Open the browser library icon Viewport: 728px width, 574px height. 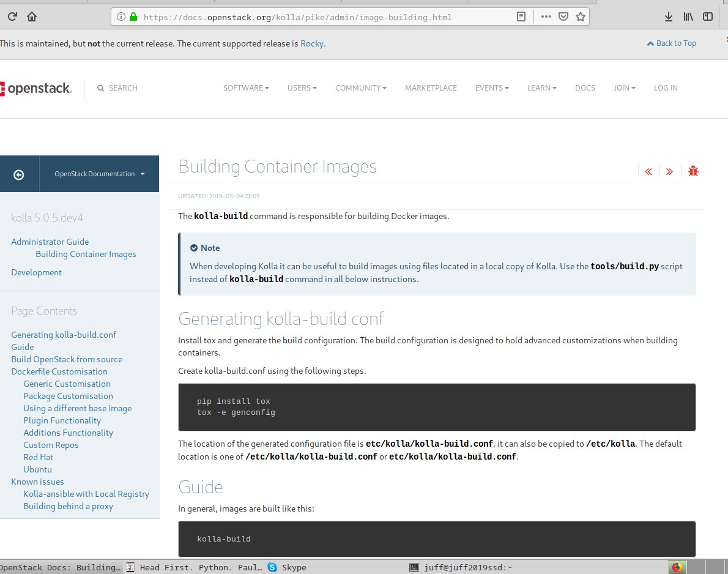coord(688,17)
